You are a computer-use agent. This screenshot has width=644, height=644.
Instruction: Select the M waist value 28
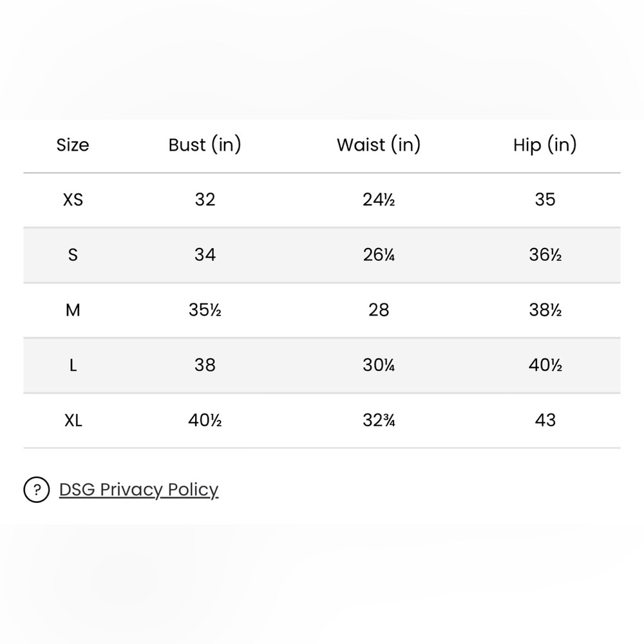pyautogui.click(x=379, y=310)
